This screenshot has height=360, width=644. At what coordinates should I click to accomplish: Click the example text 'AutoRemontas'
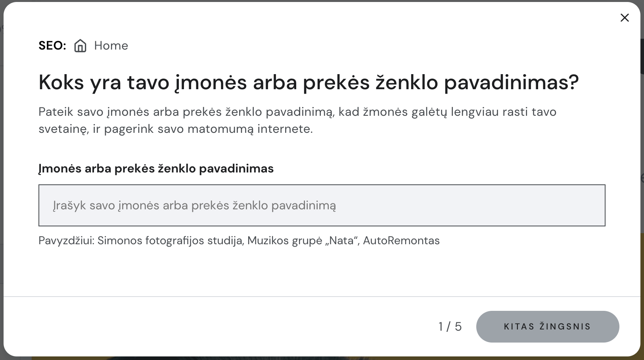click(x=401, y=241)
